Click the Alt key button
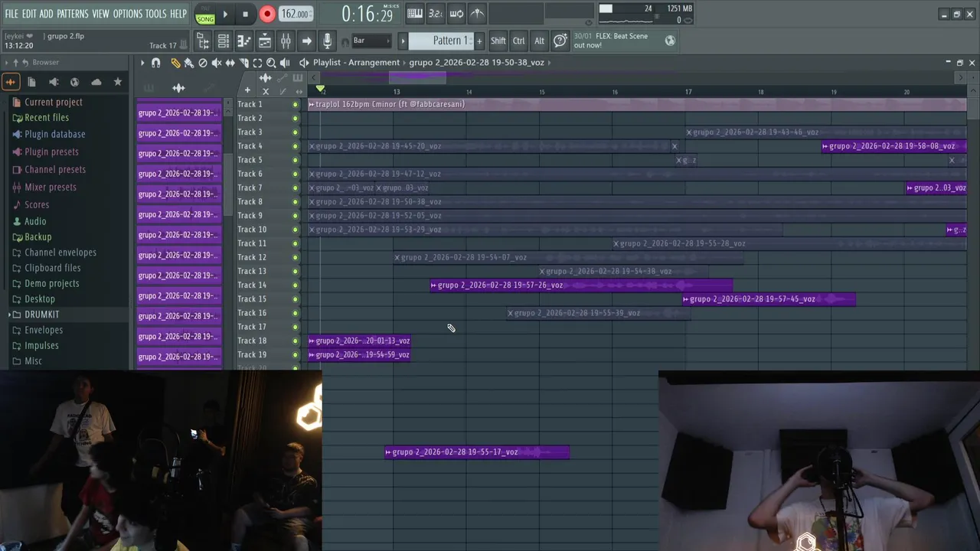The width and height of the screenshot is (980, 551). point(540,41)
